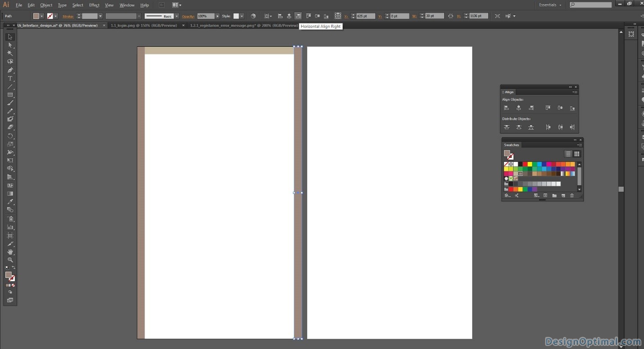
Task: Activate Horizontal Align Right in control bar
Action: coord(298,16)
